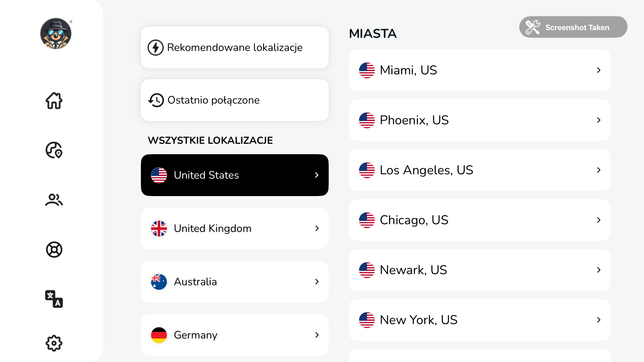Open the settings gear icon
Viewport: 644px width, 362px height.
(x=54, y=343)
